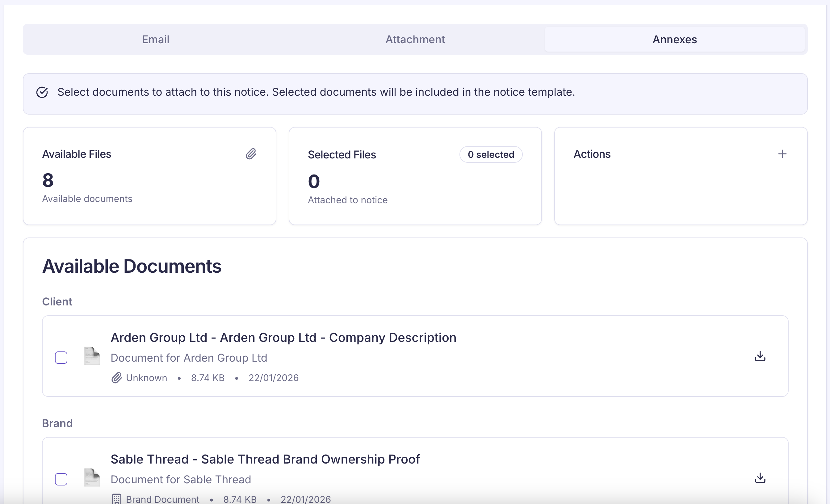This screenshot has width=830, height=504.
Task: Click the paperclip icon in Available Files
Action: pyautogui.click(x=251, y=154)
